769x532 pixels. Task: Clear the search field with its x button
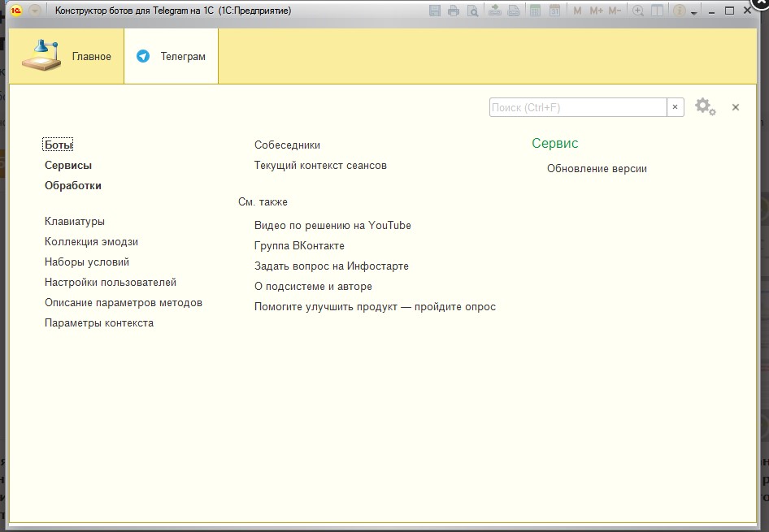pos(675,107)
